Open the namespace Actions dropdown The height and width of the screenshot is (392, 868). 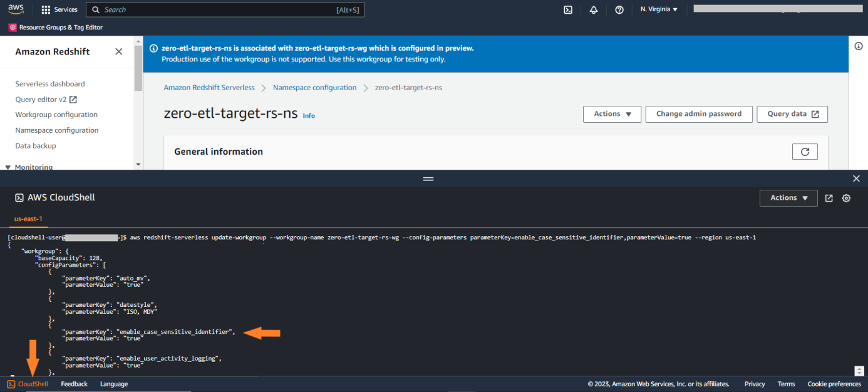coord(612,114)
